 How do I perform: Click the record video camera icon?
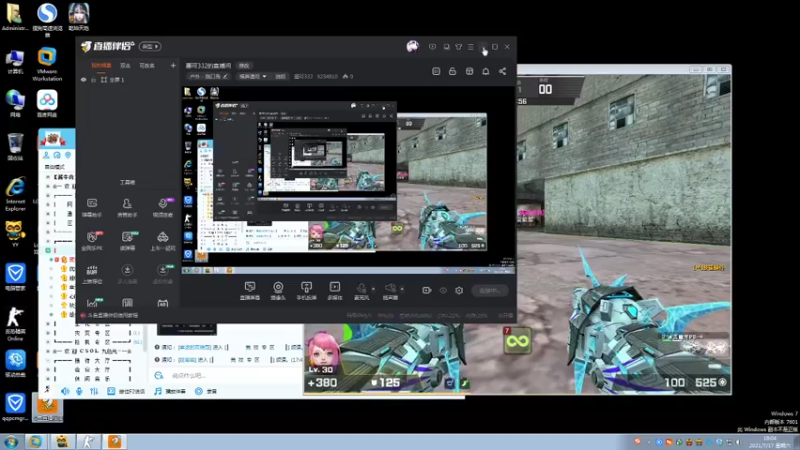427,290
